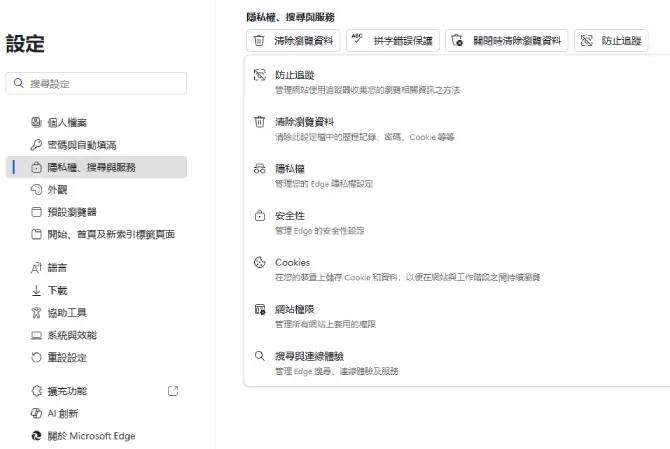Screen dimensions: 670x449
Task: Click the 關於 Microsoft Edge logo icon
Action: 37,436
